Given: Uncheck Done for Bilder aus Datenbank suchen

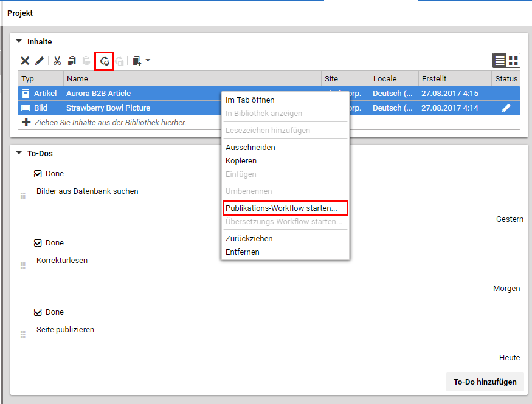Looking at the screenshot, I should pos(38,174).
